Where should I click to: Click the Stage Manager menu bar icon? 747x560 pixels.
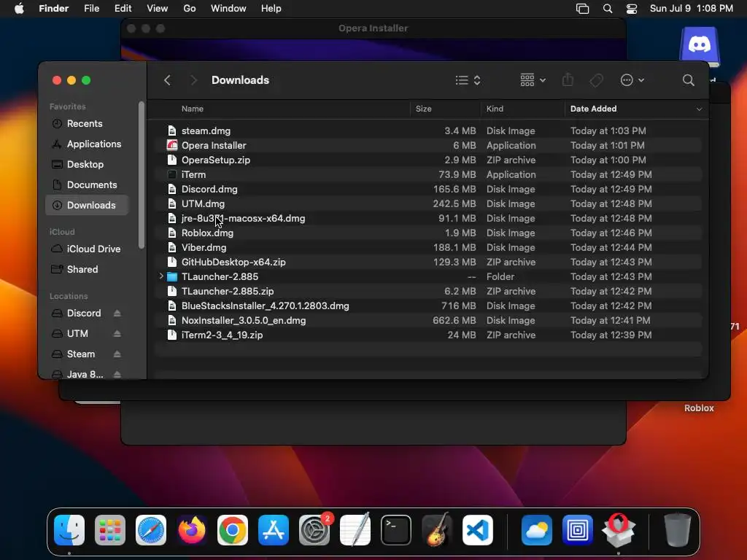coord(582,9)
